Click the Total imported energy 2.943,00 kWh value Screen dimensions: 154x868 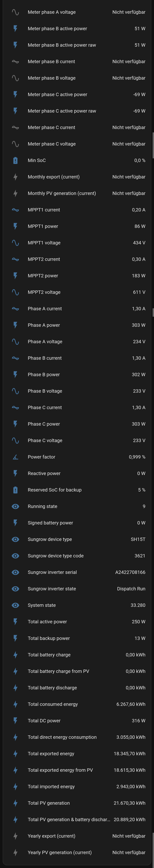pos(131,786)
